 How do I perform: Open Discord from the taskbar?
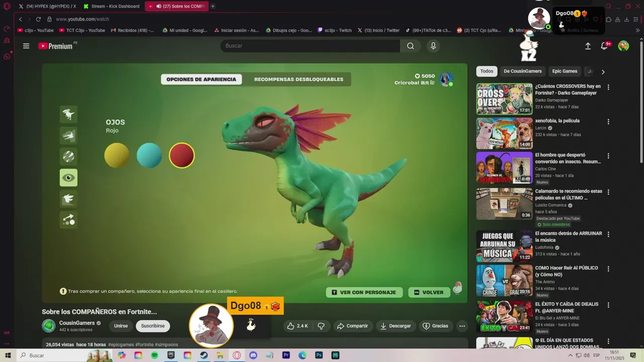pyautogui.click(x=253, y=355)
